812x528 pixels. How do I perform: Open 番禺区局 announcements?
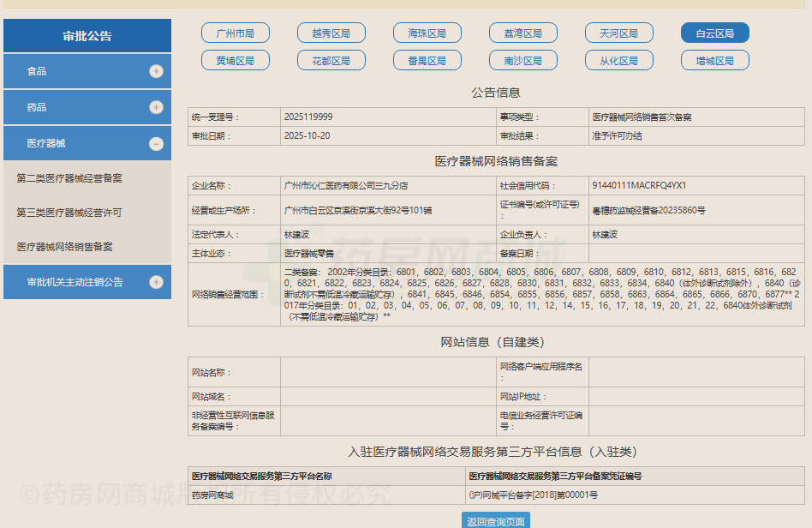(x=427, y=60)
